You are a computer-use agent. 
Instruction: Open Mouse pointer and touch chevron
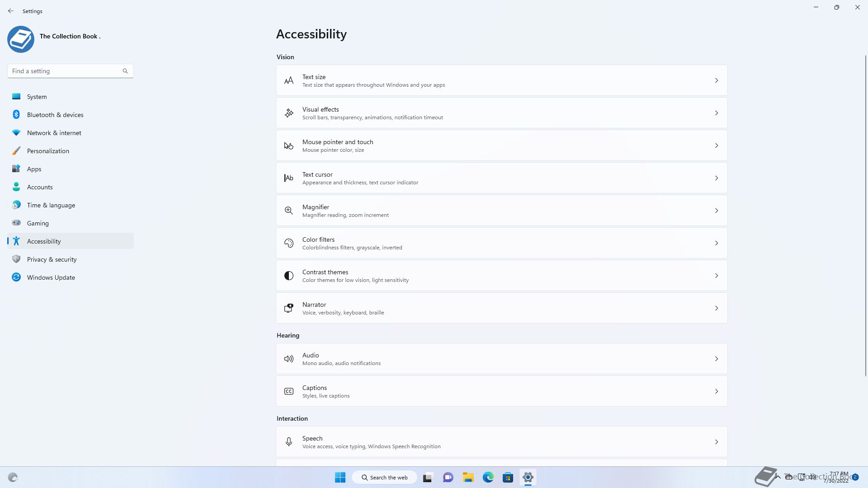pos(717,145)
